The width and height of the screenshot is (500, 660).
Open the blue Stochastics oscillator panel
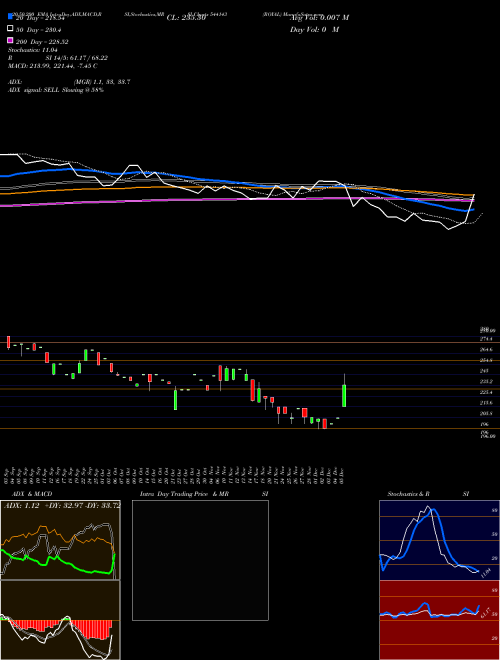439,540
